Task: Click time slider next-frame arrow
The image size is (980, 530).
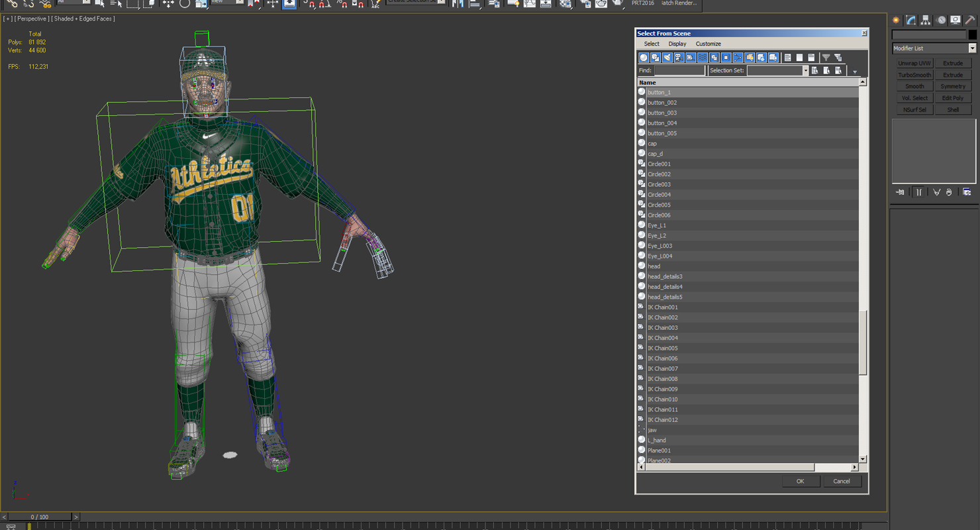Action: (x=75, y=517)
